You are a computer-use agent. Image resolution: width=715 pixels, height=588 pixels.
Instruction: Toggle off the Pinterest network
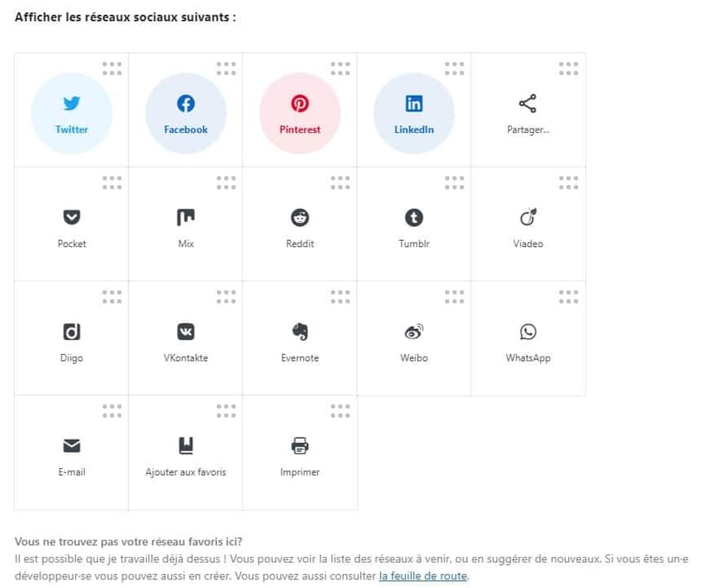pos(300,113)
